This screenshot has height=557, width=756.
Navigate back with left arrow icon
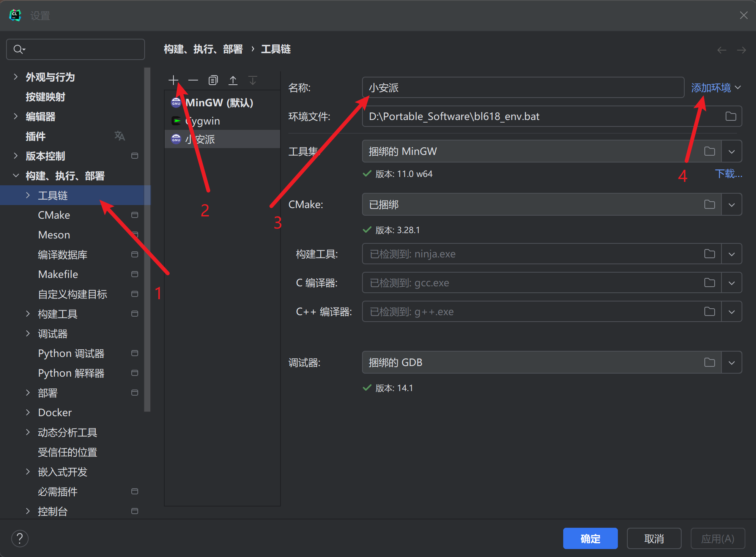click(x=722, y=50)
